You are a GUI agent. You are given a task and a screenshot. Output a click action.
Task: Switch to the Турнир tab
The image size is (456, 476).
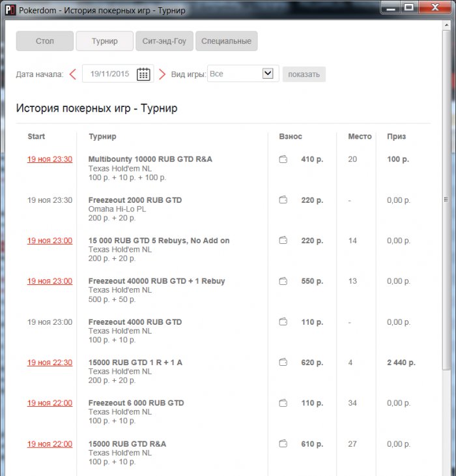[105, 41]
